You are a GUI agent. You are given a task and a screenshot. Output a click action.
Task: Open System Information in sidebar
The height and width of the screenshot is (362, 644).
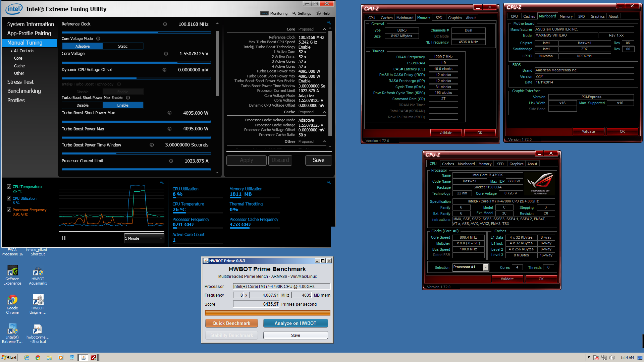click(31, 24)
